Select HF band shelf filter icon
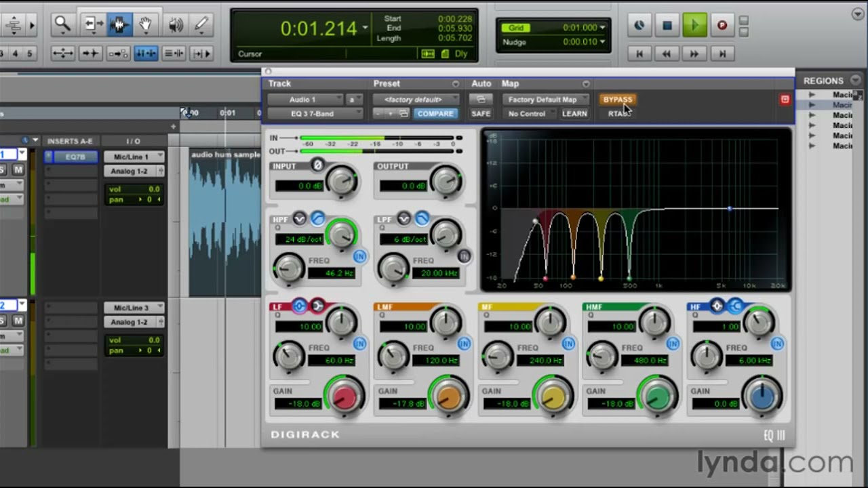Image resolution: width=868 pixels, height=488 pixels. 735,306
